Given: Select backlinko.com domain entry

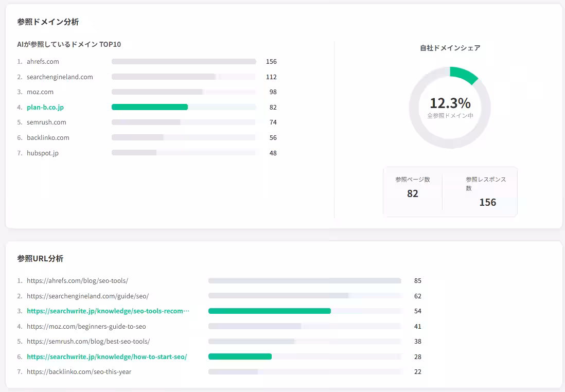Looking at the screenshot, I should 48,138.
